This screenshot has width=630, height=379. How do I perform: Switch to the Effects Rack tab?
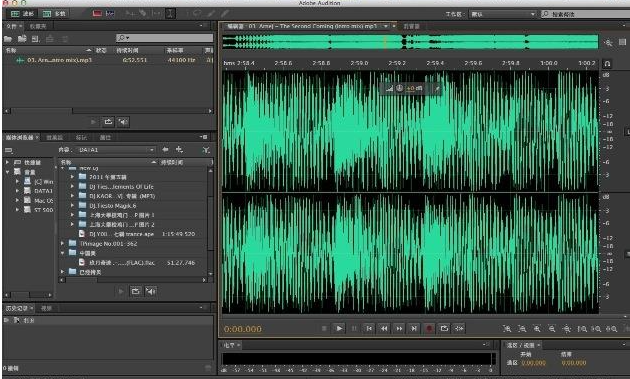[55, 137]
